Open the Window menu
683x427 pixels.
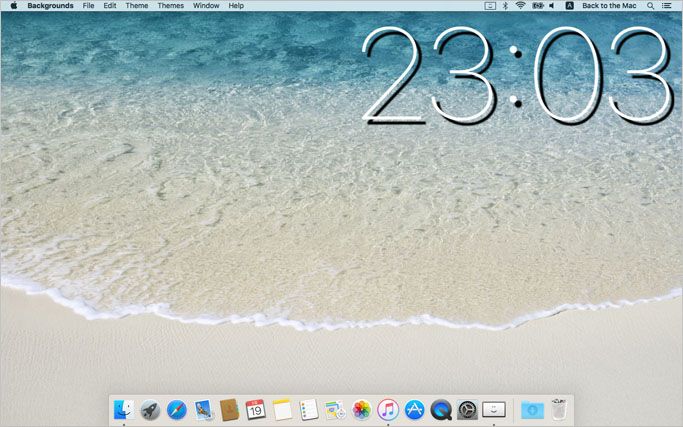[206, 6]
